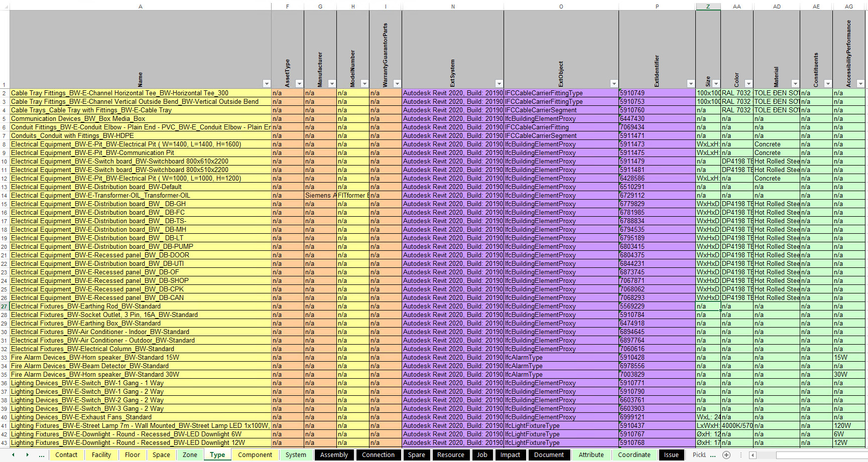The image size is (868, 462).
Task: Open the ExtObject filter dropdown
Action: (x=614, y=84)
